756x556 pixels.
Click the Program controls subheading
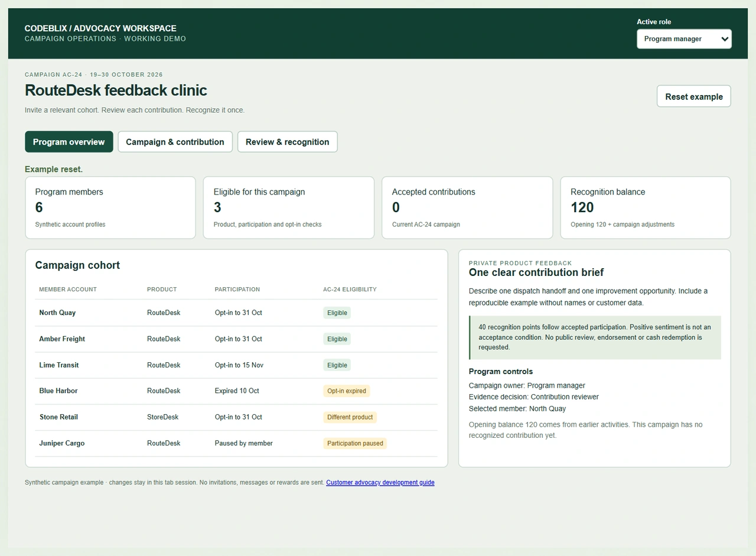click(x=501, y=372)
